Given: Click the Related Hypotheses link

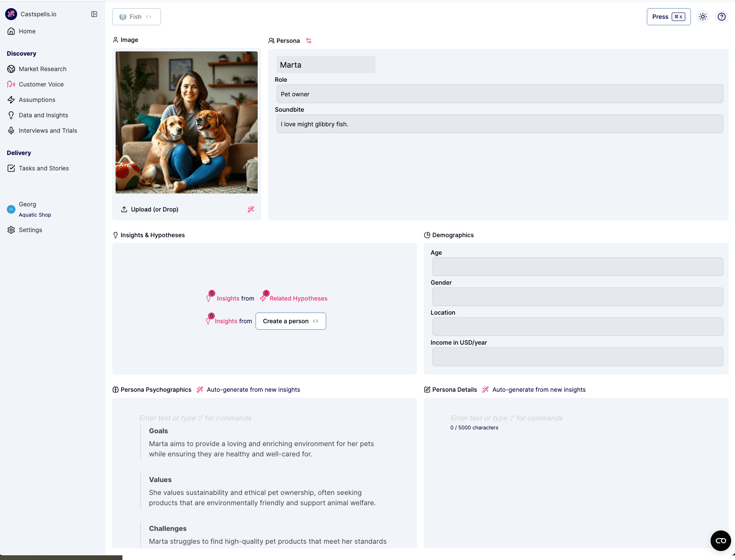Looking at the screenshot, I should pos(298,298).
